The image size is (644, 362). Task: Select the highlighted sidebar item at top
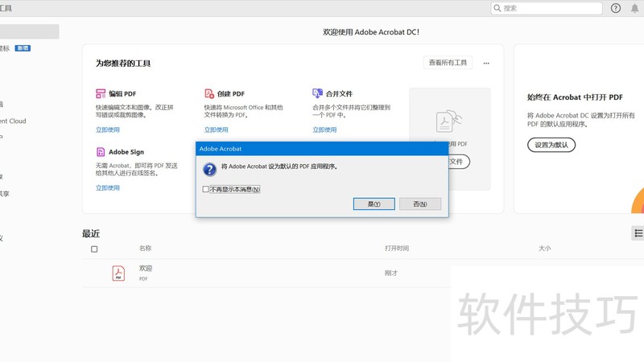29,31
